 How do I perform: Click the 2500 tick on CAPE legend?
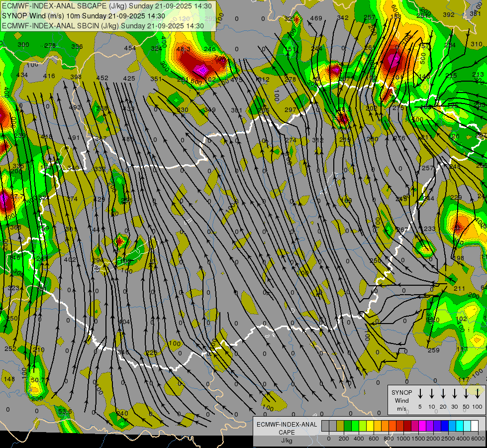(x=448, y=439)
